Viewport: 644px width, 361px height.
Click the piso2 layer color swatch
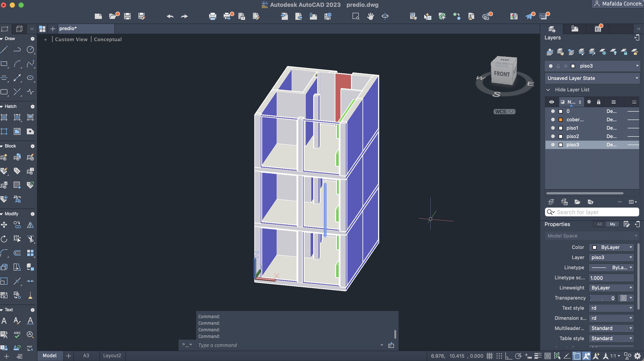[561, 136]
